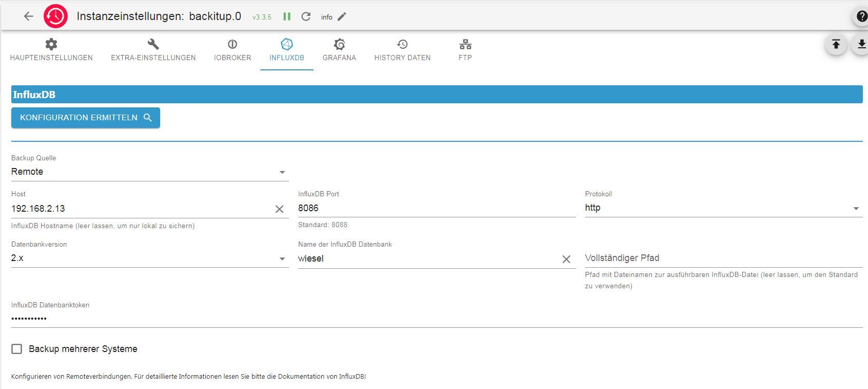Click the Konfiguration ermitteln button
The image size is (868, 389).
click(x=86, y=118)
